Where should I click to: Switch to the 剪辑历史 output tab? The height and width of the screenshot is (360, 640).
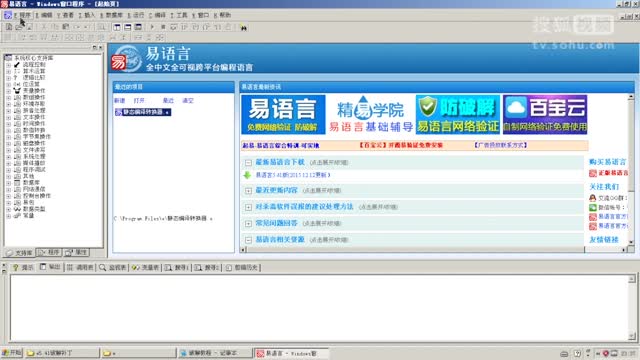click(242, 267)
